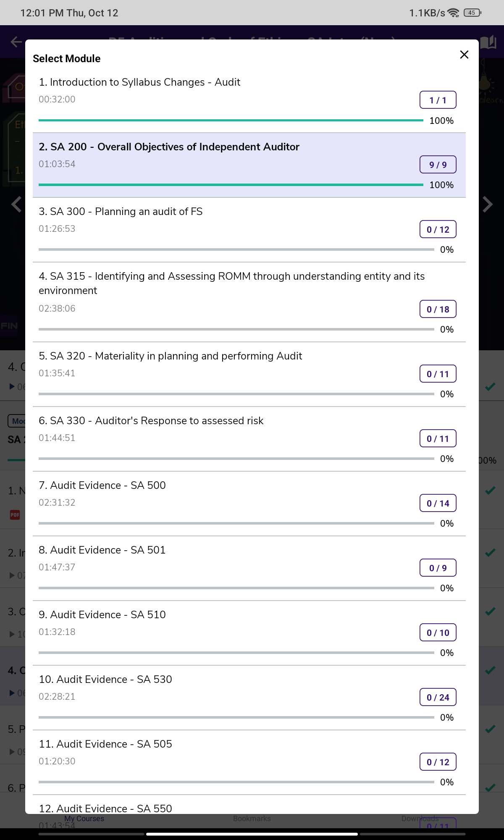This screenshot has width=504, height=840.
Task: Open SA 300 Planning an audit module
Action: pyautogui.click(x=121, y=212)
